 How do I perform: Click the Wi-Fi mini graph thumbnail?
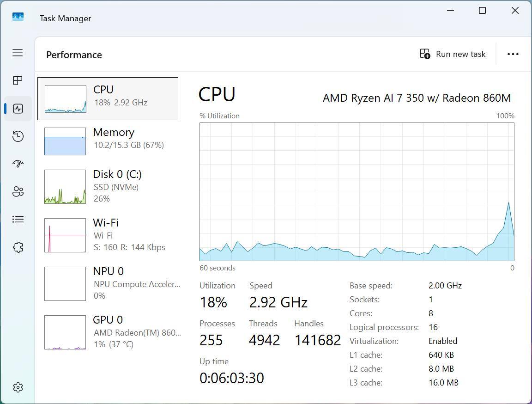(x=65, y=235)
